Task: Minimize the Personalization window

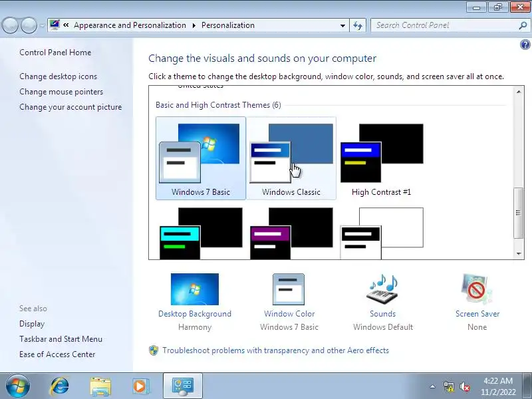Action: [x=477, y=7]
